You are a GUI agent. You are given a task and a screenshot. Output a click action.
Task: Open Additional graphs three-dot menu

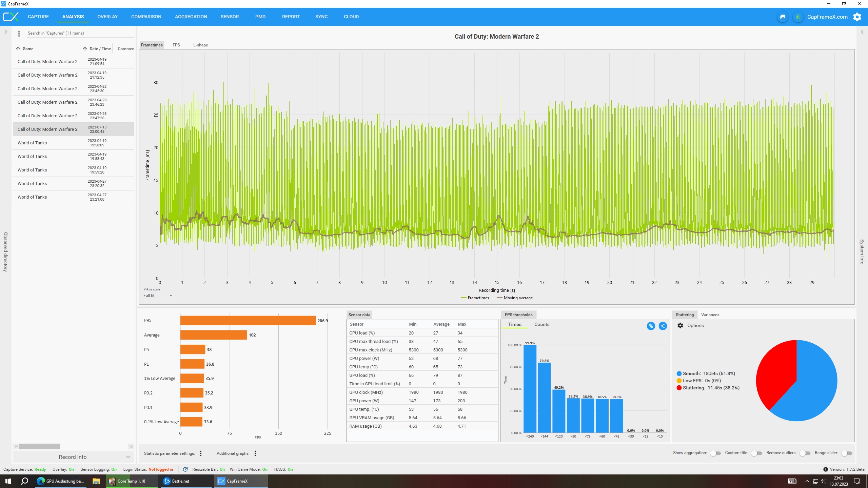click(x=255, y=453)
